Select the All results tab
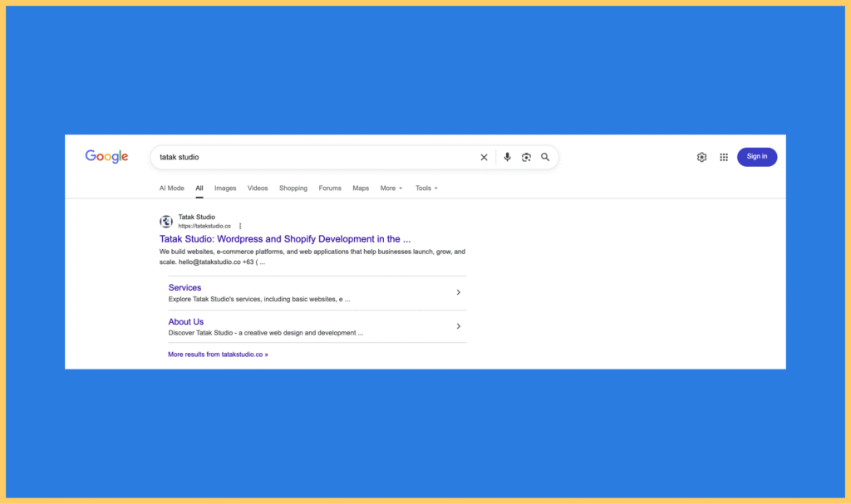Image resolution: width=851 pixels, height=504 pixels. [199, 188]
